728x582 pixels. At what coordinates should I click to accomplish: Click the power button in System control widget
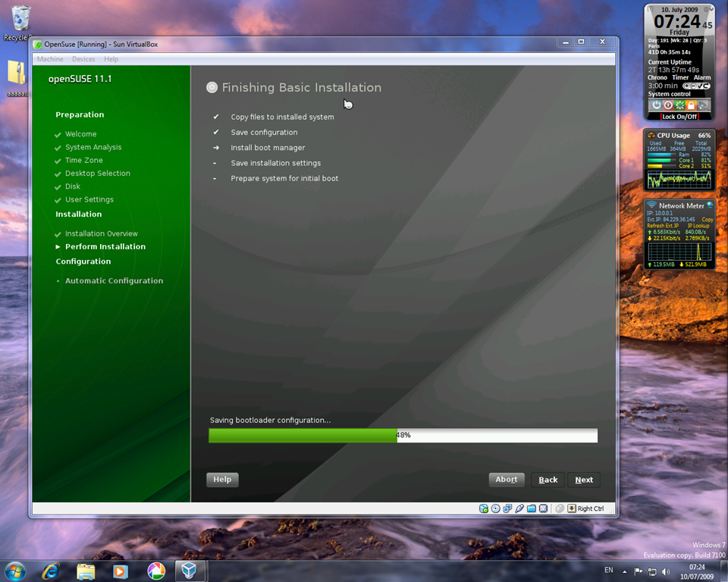tap(656, 105)
